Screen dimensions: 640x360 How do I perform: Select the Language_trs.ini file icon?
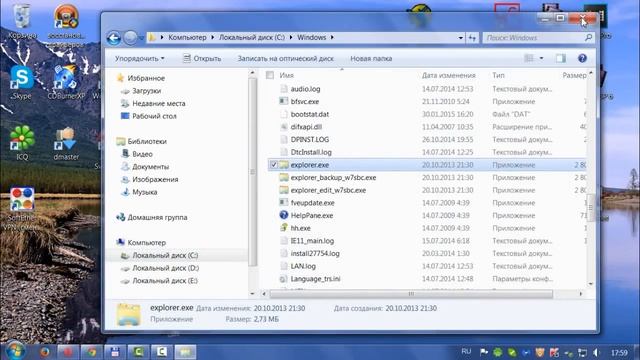click(x=284, y=278)
